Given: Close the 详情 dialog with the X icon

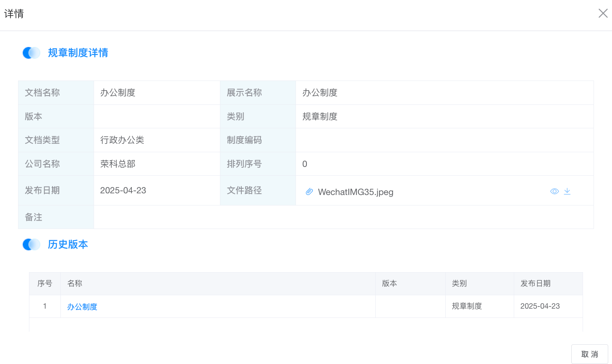Looking at the screenshot, I should tap(603, 13).
